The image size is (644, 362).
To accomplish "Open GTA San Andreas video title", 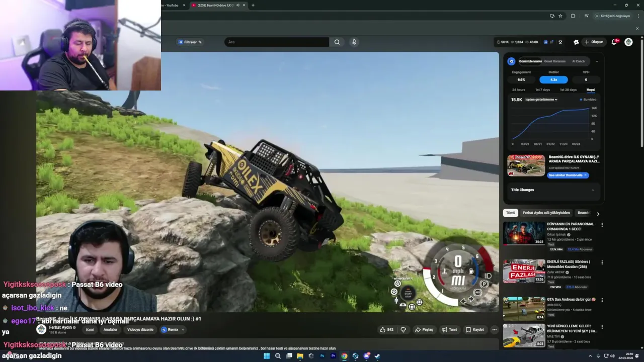I will [x=571, y=300].
